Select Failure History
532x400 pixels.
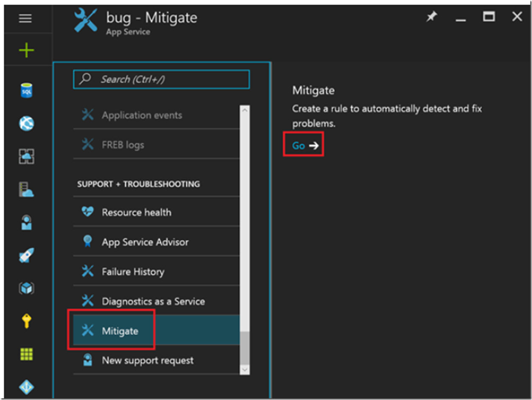[156, 271]
